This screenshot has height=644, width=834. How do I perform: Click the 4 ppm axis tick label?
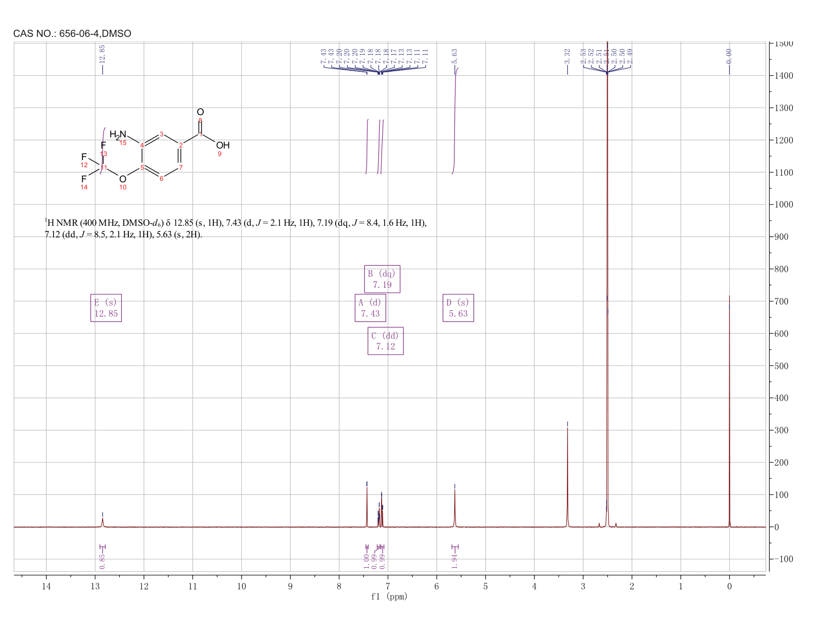(x=534, y=586)
